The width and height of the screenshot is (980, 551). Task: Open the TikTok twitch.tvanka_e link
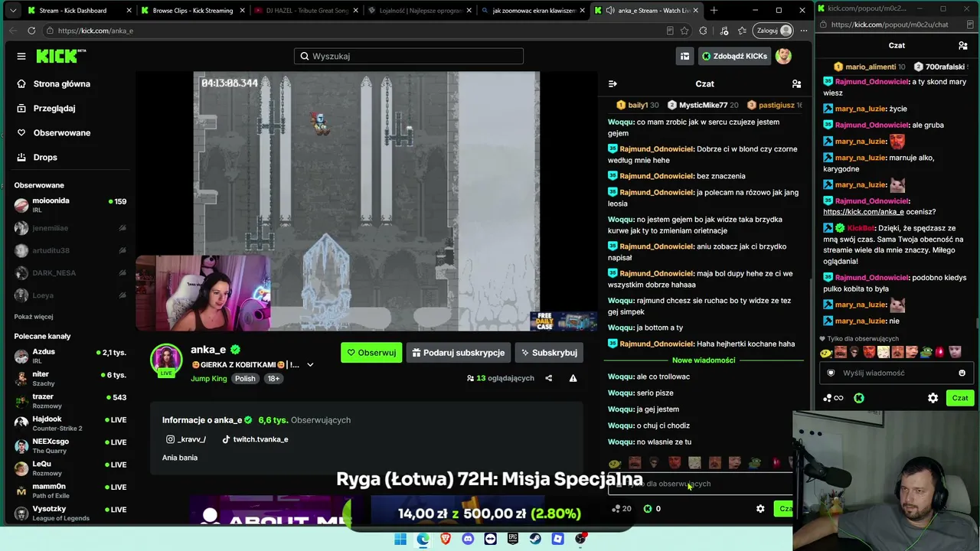pos(255,439)
